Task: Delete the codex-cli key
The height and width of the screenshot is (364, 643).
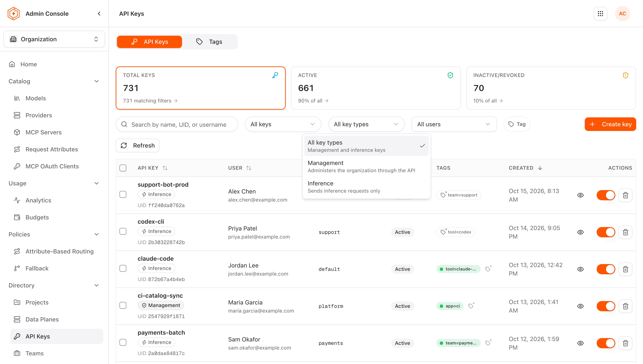Action: 625,232
